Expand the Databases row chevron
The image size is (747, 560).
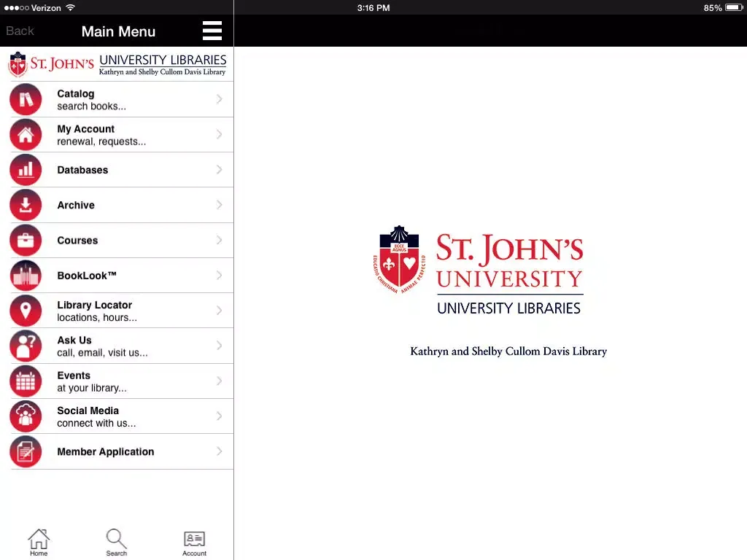point(219,169)
